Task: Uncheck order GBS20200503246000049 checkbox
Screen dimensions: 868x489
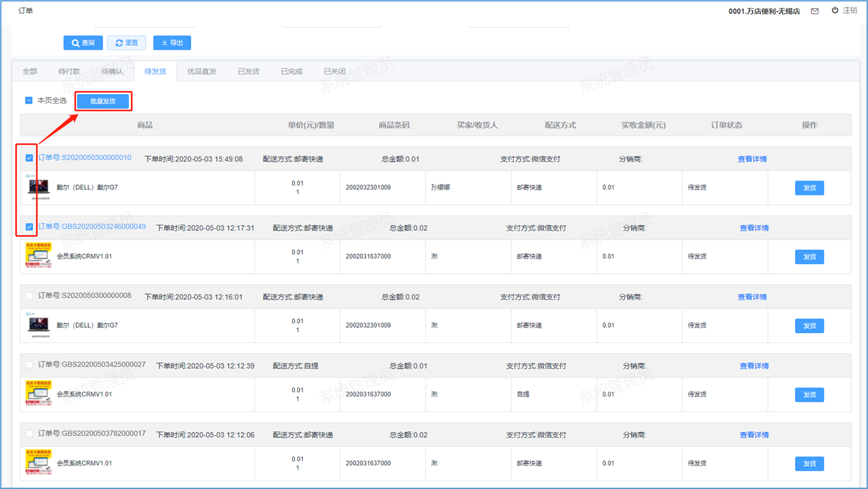Action: pos(29,227)
